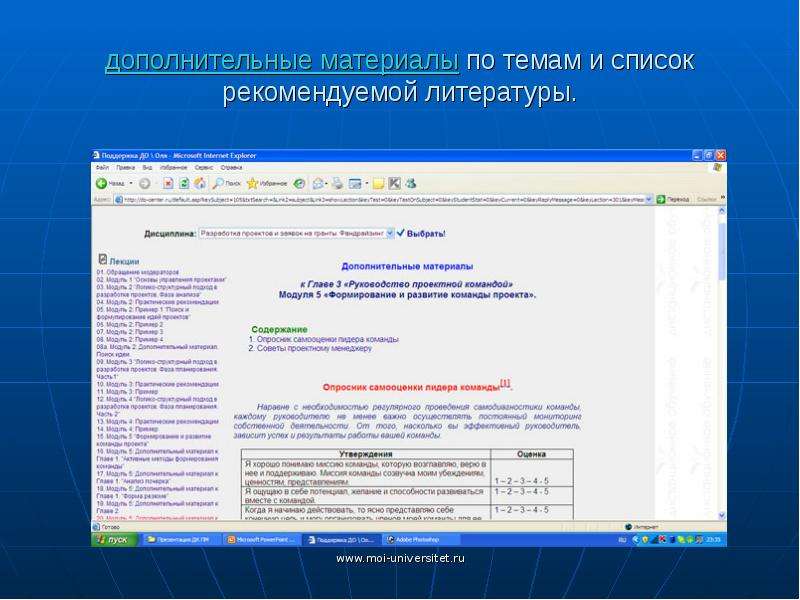Click the Print icon in toolbar

pyautogui.click(x=337, y=183)
